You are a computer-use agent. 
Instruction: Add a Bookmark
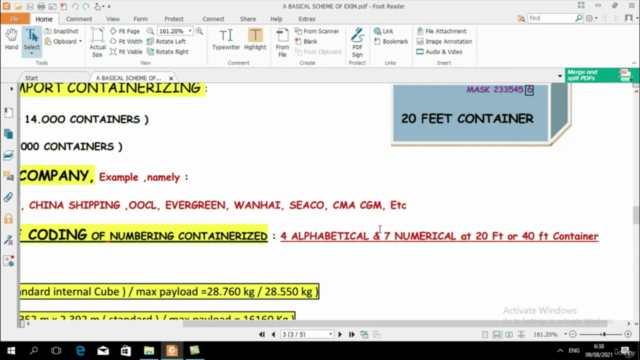(391, 41)
